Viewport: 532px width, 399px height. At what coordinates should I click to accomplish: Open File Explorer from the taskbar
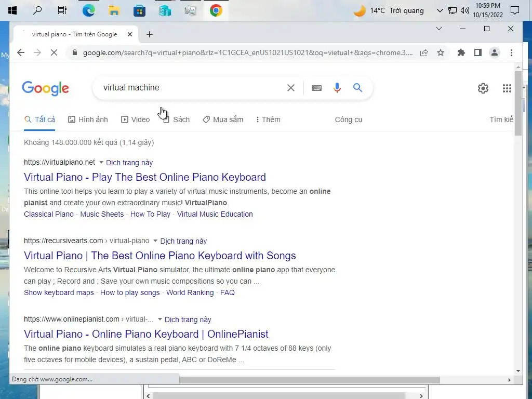point(114,10)
